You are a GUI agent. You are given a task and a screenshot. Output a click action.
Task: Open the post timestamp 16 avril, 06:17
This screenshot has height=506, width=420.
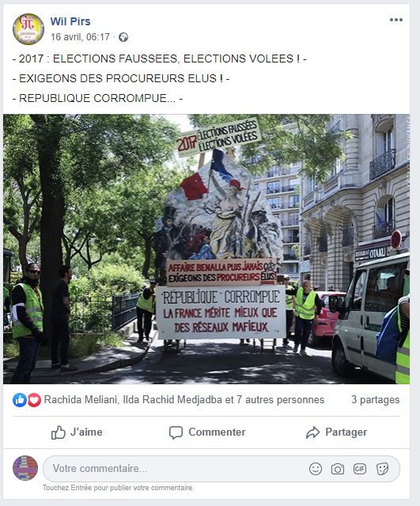(x=80, y=37)
